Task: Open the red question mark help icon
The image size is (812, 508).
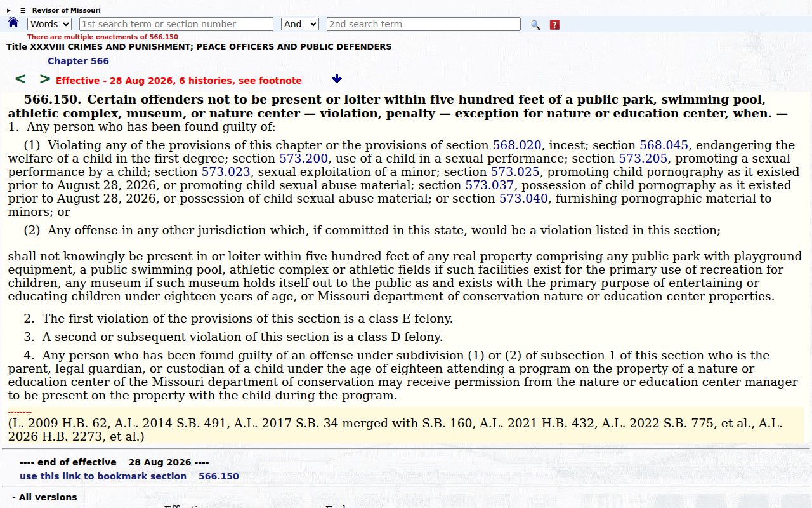Action: click(x=554, y=25)
